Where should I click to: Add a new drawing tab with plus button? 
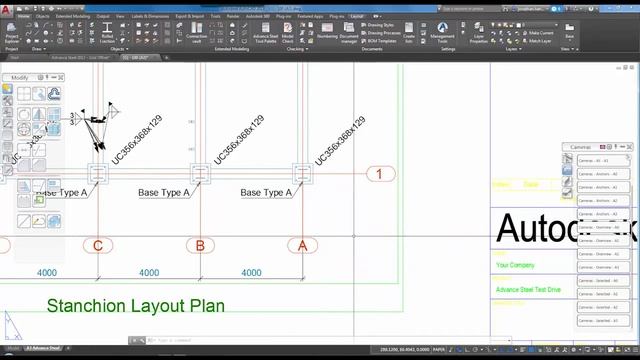pyautogui.click(x=167, y=58)
